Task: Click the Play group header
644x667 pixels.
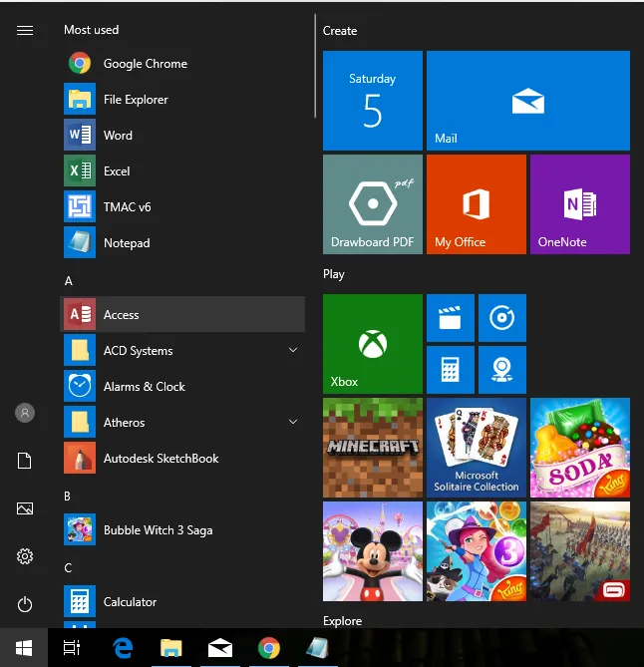Action: tap(334, 274)
